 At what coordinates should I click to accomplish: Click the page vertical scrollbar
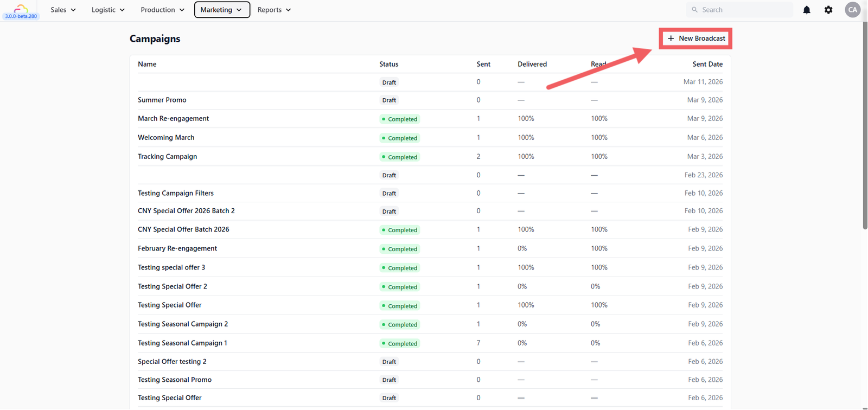point(865,125)
